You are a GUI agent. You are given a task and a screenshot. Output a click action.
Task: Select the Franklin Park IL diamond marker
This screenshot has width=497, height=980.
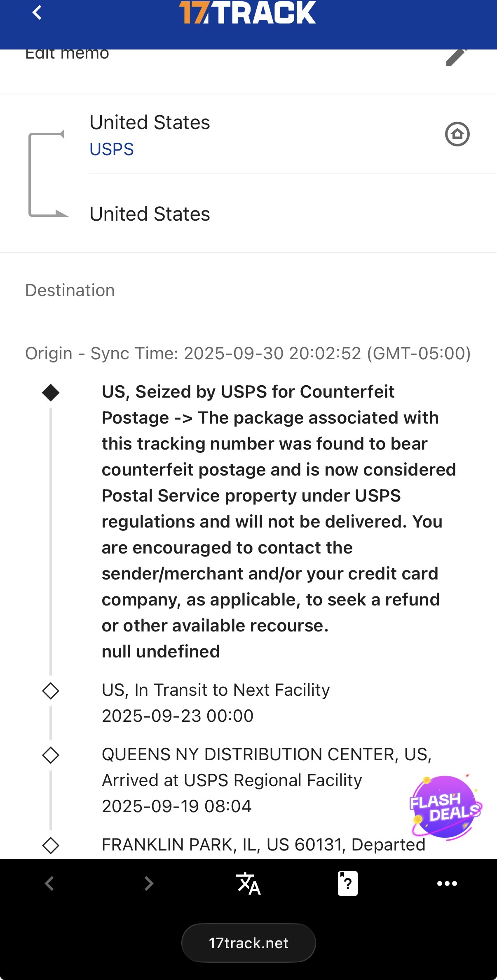click(51, 846)
